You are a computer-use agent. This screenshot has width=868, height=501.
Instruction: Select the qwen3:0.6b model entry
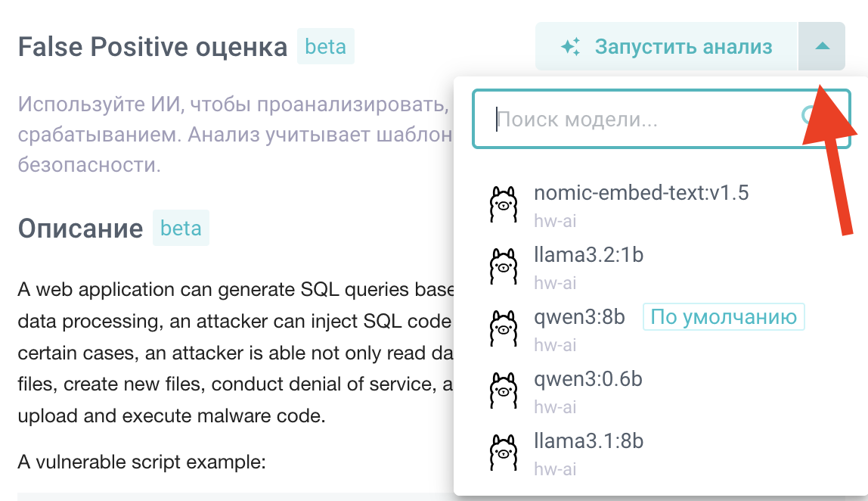pos(587,379)
